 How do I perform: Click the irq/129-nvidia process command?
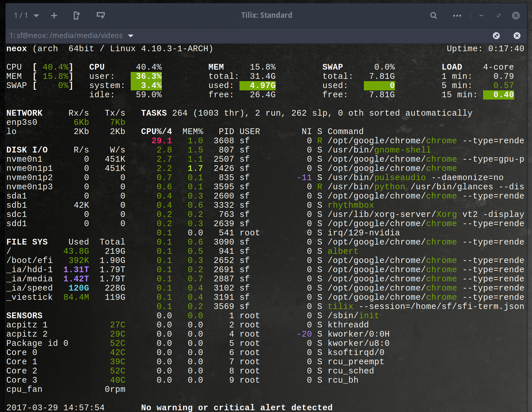(364, 233)
